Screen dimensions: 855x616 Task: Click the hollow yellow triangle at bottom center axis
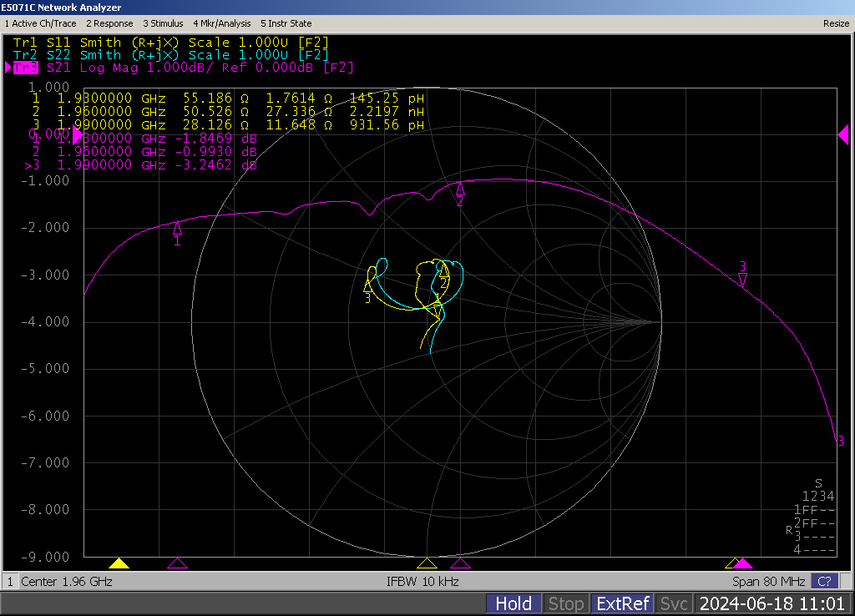pyautogui.click(x=427, y=563)
